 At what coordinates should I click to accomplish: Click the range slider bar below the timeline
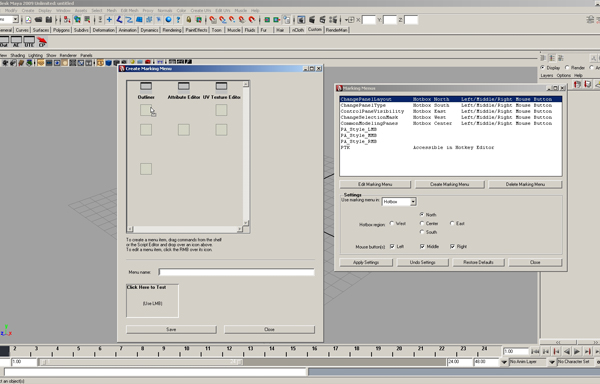click(140, 362)
